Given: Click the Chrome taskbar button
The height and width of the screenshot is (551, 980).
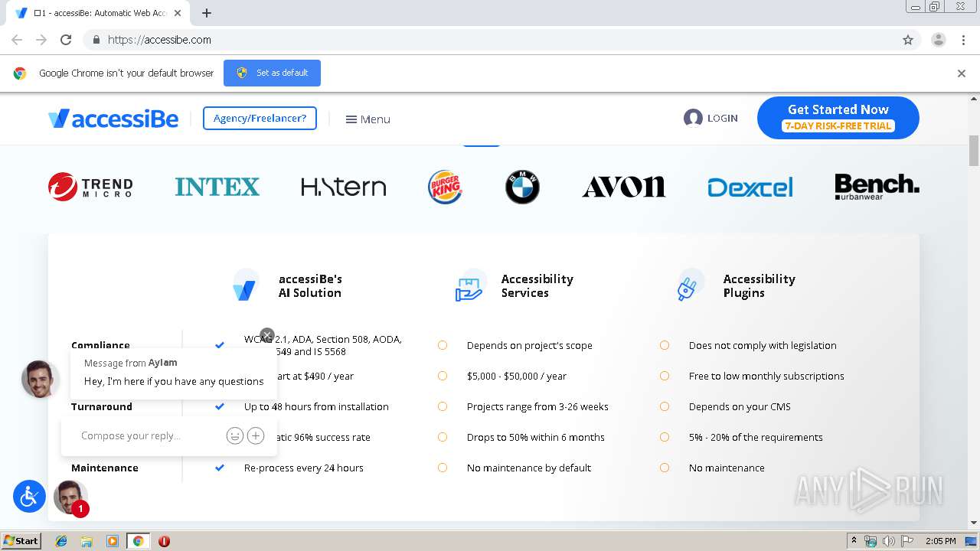Looking at the screenshot, I should point(138,541).
